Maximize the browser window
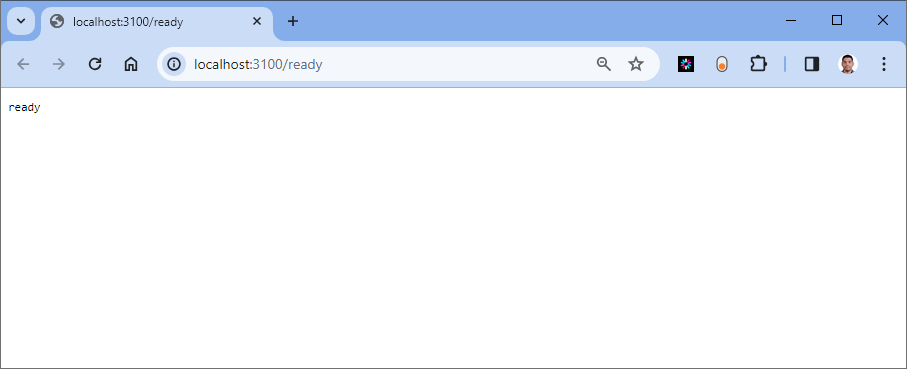 click(836, 21)
